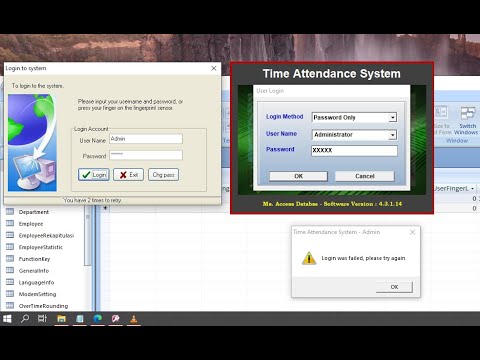Open the pink app icon on taskbar
Viewport: 480px width, 360px height.
tap(116, 319)
